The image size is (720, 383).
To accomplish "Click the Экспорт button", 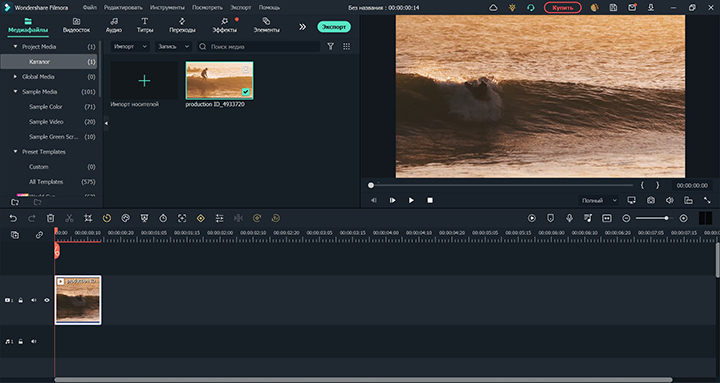I will [334, 27].
